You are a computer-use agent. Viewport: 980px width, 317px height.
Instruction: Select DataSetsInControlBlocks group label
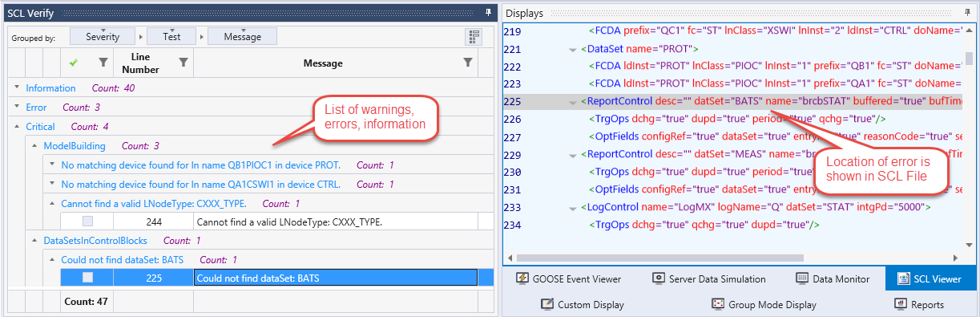pos(95,241)
